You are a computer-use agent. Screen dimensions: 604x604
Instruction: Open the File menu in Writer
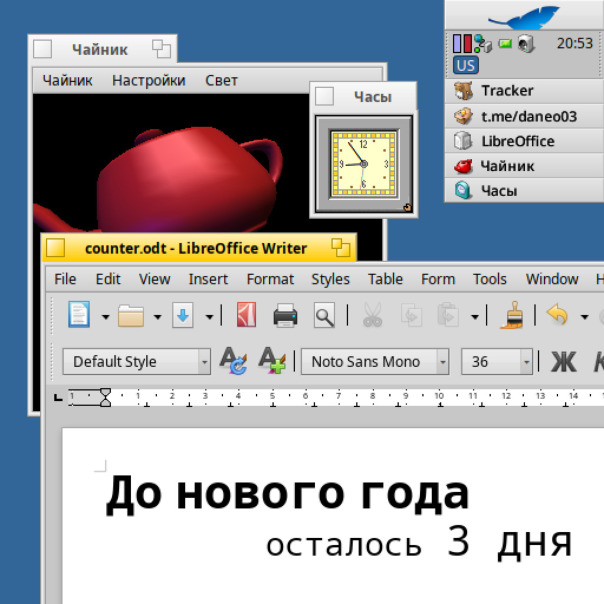tap(65, 279)
